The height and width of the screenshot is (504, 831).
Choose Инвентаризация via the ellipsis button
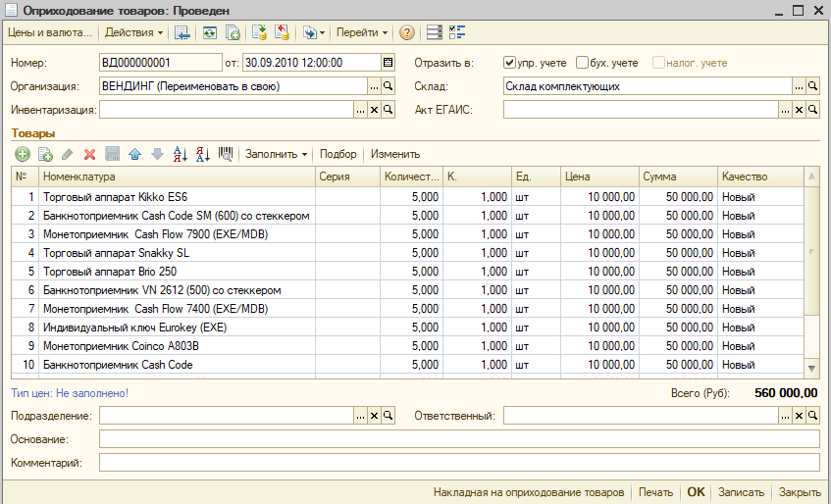tap(360, 110)
